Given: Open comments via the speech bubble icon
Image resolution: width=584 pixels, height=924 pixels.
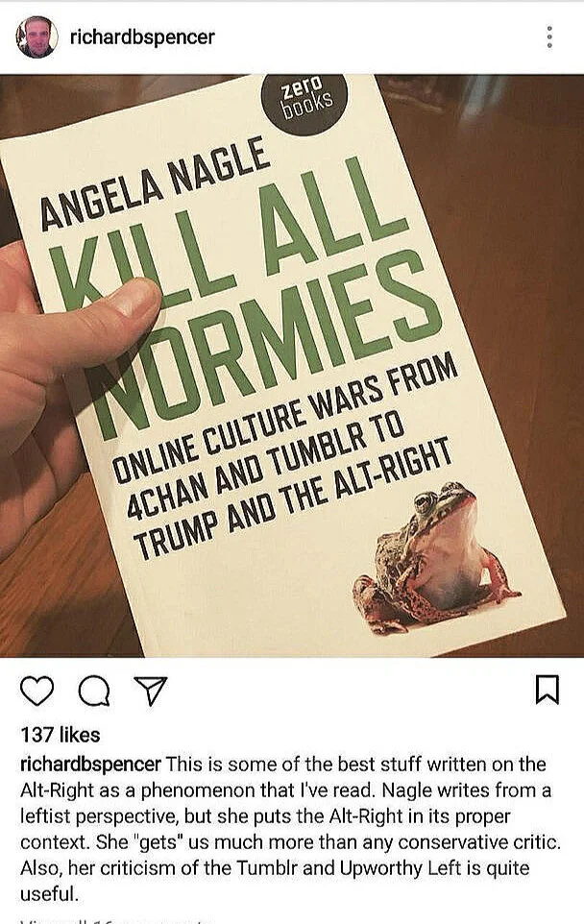Looking at the screenshot, I should 94,691.
